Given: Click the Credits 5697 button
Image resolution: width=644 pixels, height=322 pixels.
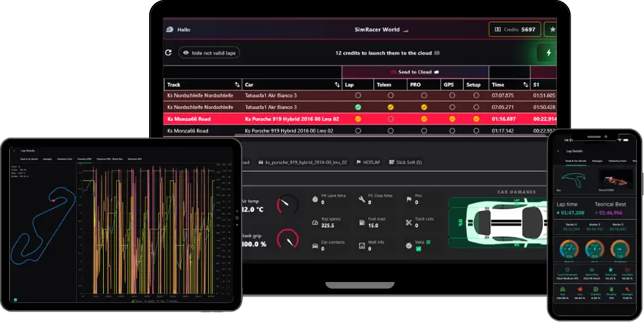Looking at the screenshot, I should click(514, 30).
